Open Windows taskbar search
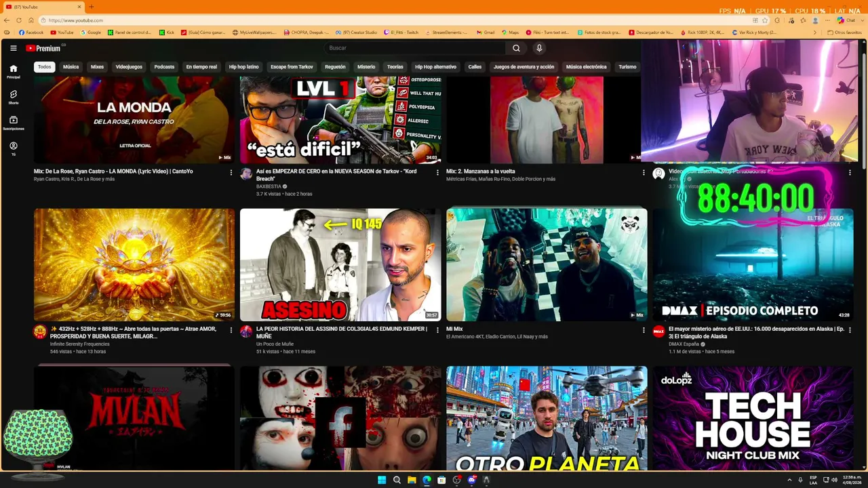Screen dimensions: 868x488 (397, 480)
